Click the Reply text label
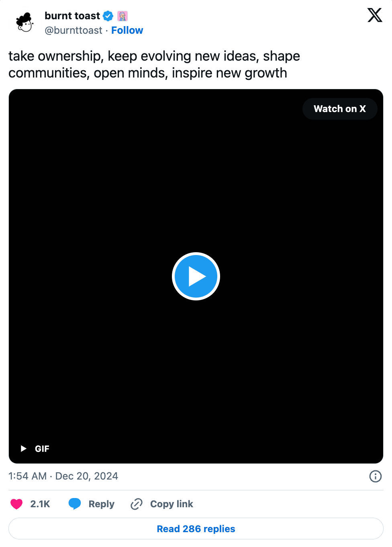This screenshot has width=392, height=547. tap(102, 504)
